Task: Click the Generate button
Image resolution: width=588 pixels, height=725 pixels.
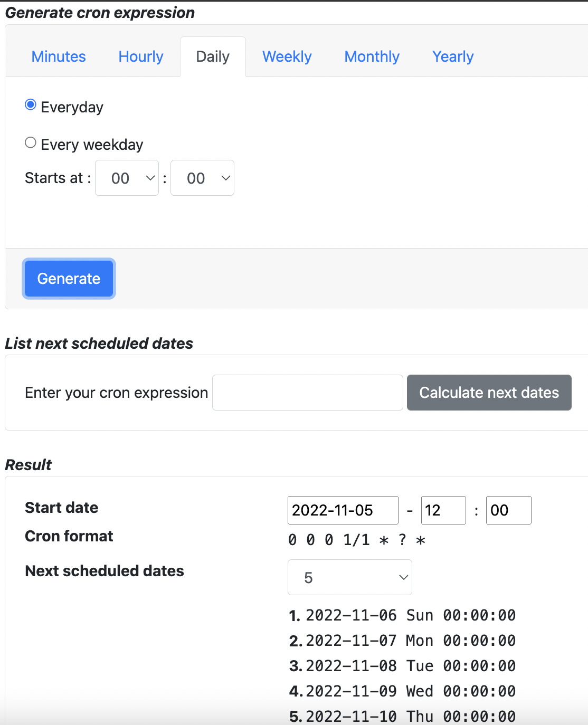Action: pos(69,279)
